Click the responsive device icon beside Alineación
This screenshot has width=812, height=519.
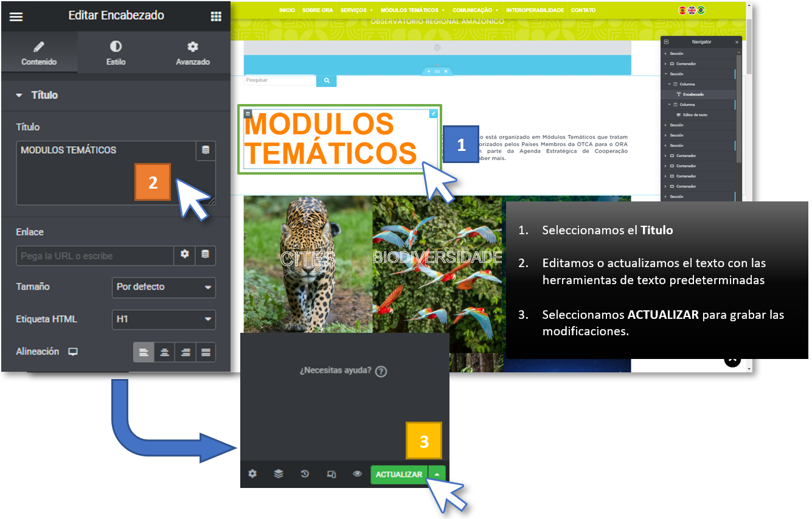point(73,352)
